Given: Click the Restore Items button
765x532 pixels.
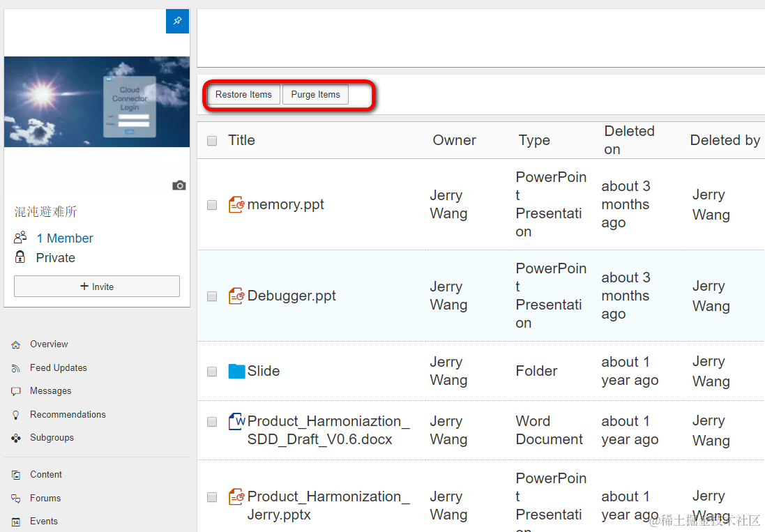Looking at the screenshot, I should 243,95.
